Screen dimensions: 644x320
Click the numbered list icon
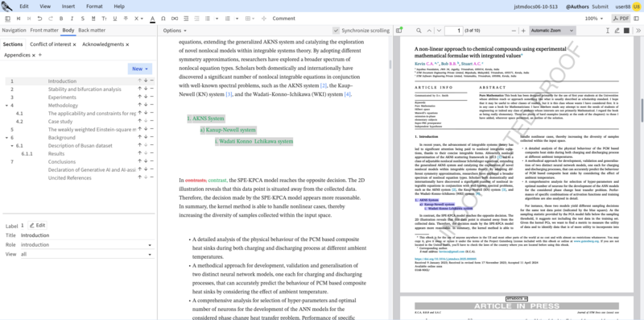[x=228, y=19]
